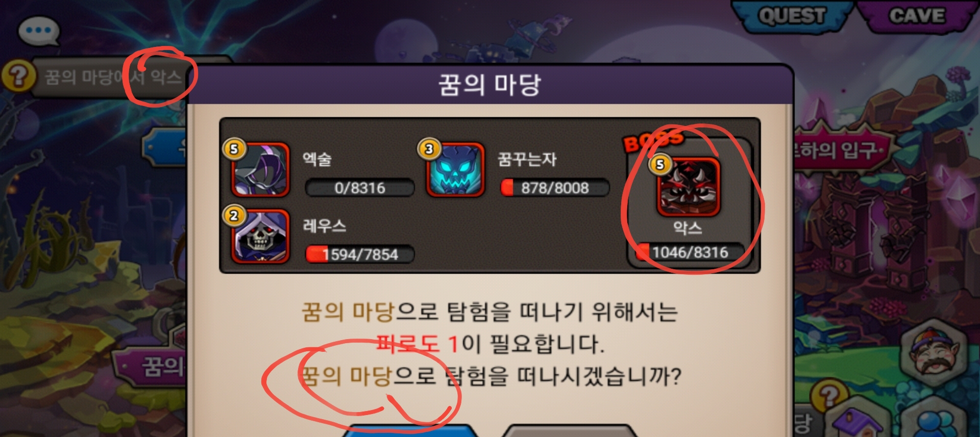Click the 꿈꾸는자 progress bar 878/8008
The height and width of the screenshot is (437, 980).
[555, 188]
